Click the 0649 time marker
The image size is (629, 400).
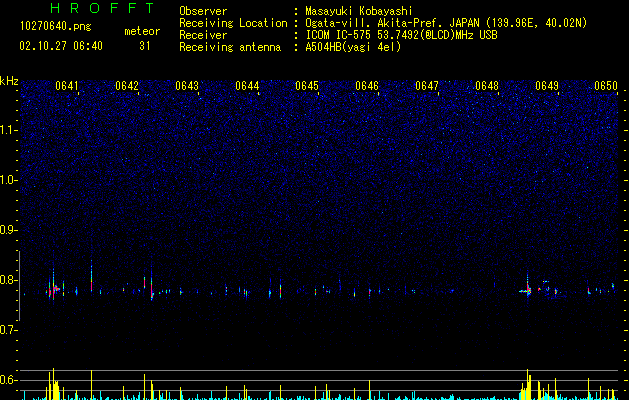(x=547, y=86)
